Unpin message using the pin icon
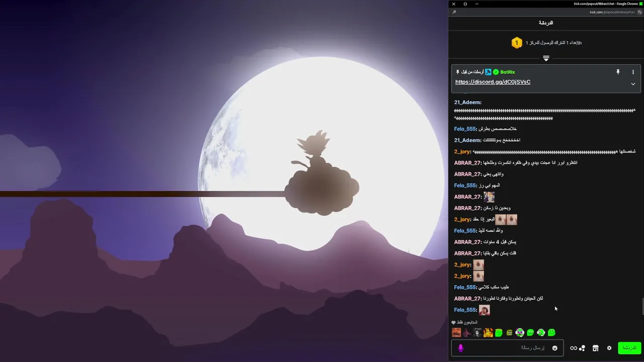This screenshot has height=362, width=644. [618, 72]
